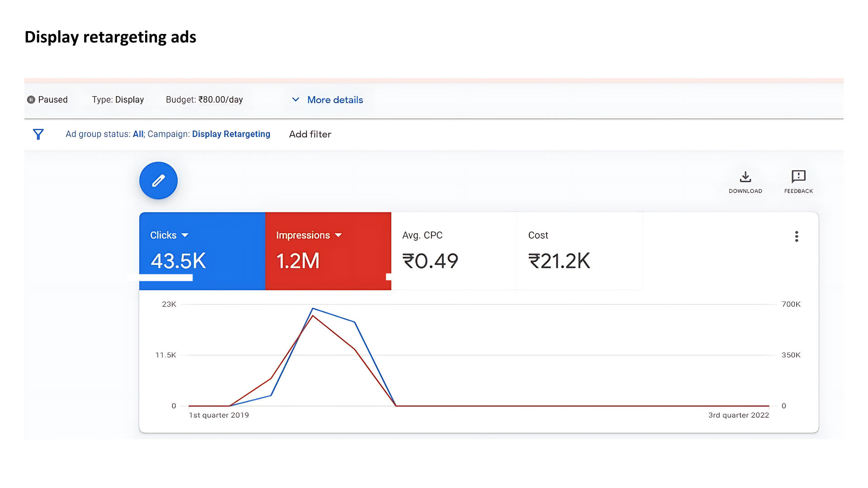Click the Type: Display label
The width and height of the screenshot is (868, 488).
pyautogui.click(x=118, y=100)
